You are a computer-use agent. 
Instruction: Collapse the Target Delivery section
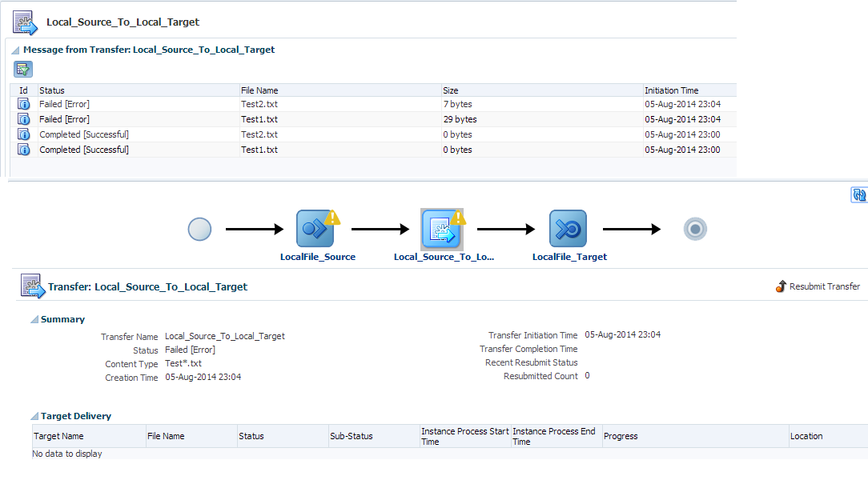click(34, 415)
